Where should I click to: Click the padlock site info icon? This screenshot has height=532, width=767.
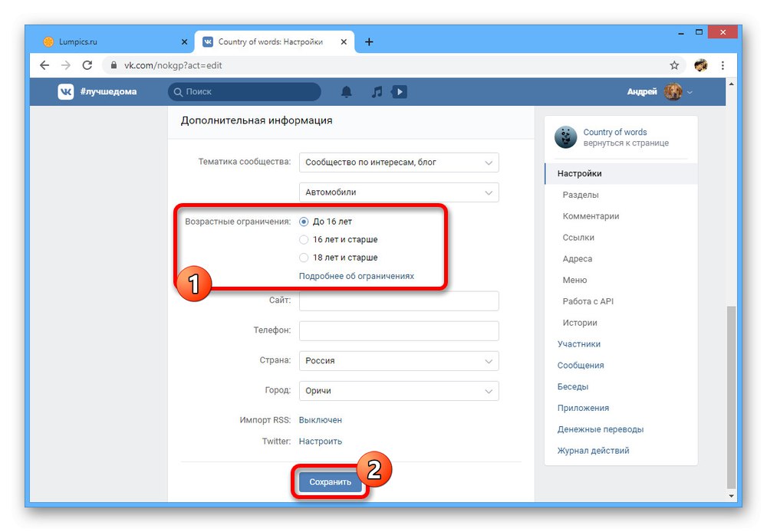114,65
